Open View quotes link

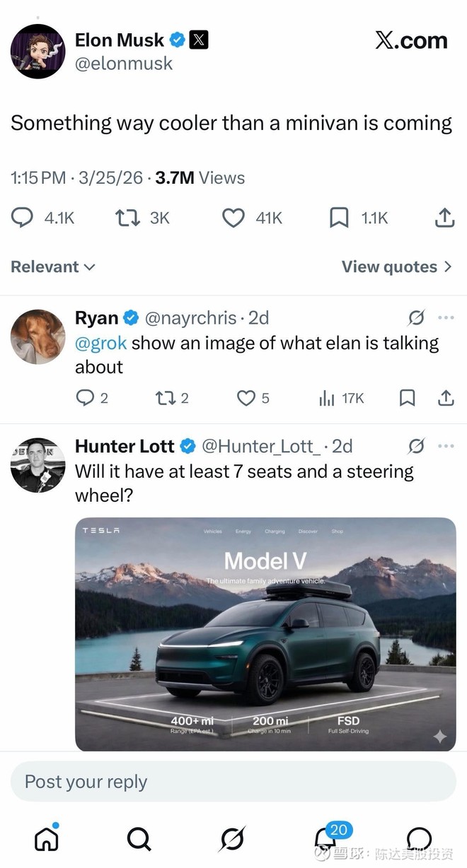(396, 267)
